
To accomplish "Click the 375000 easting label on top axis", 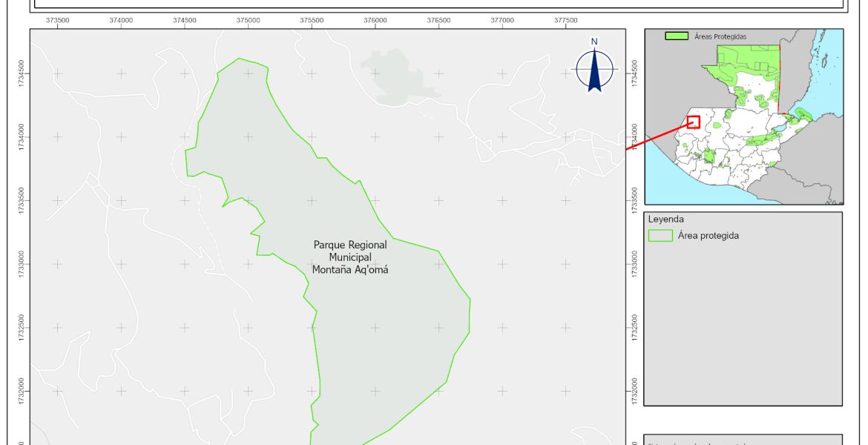I will click(x=249, y=20).
